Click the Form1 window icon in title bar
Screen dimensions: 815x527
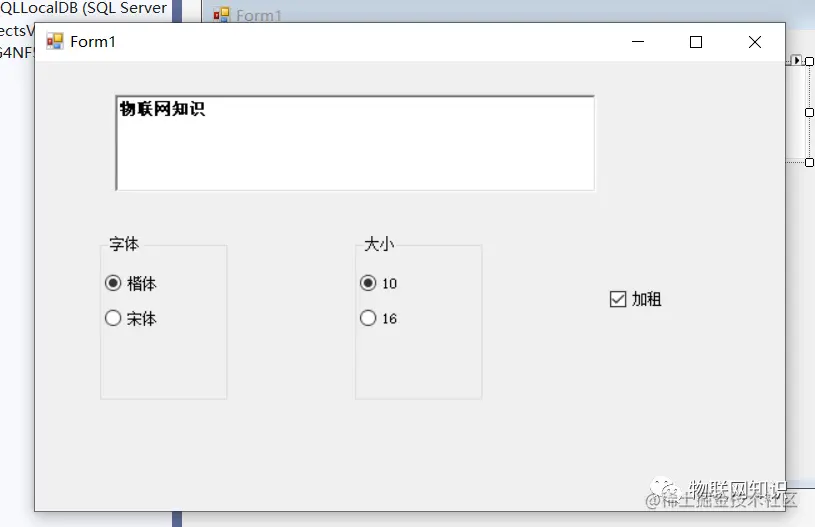coord(55,42)
